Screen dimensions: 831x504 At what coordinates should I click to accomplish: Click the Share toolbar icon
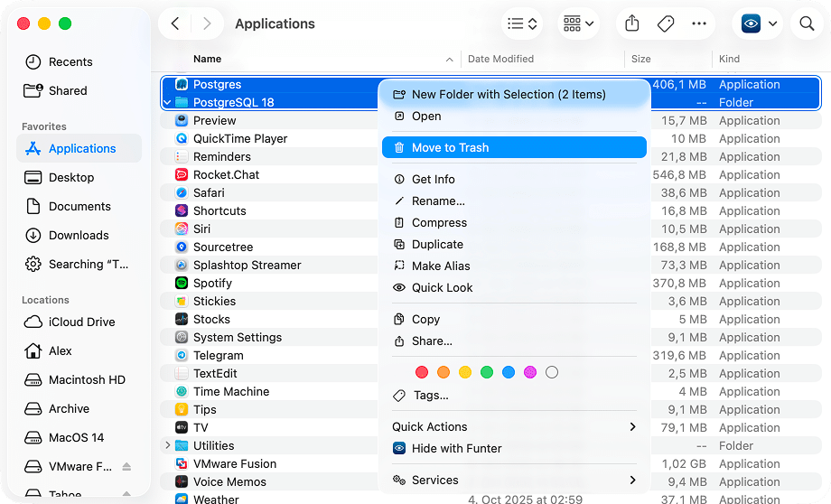pos(632,24)
